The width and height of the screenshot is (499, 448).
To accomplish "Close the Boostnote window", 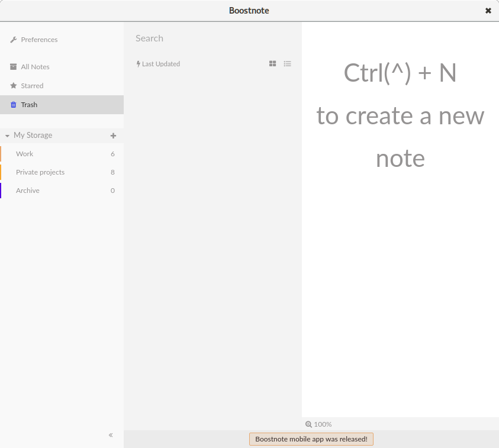I will [488, 11].
